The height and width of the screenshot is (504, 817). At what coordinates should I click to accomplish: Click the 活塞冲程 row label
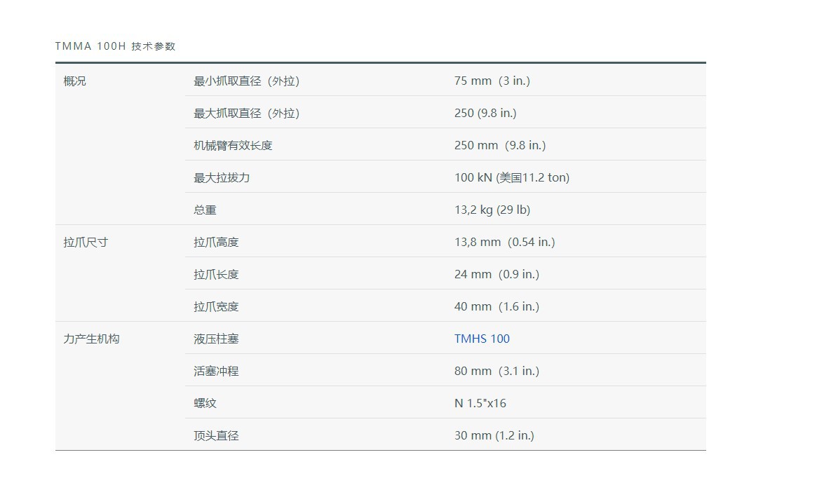click(216, 371)
